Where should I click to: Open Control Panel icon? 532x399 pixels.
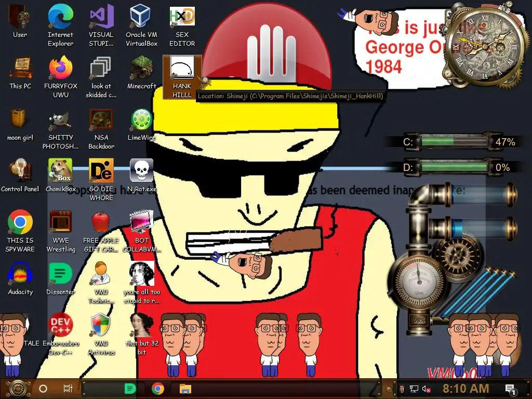20,176
